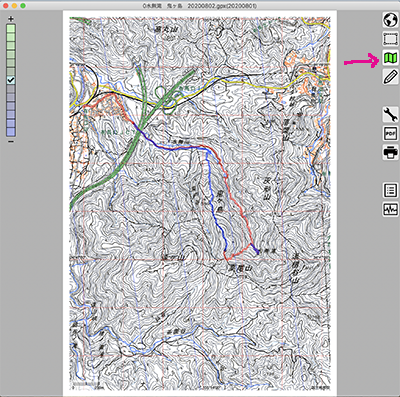The image size is (400, 397).
Task: Click the checked zoom level cell
Action: 11,80
